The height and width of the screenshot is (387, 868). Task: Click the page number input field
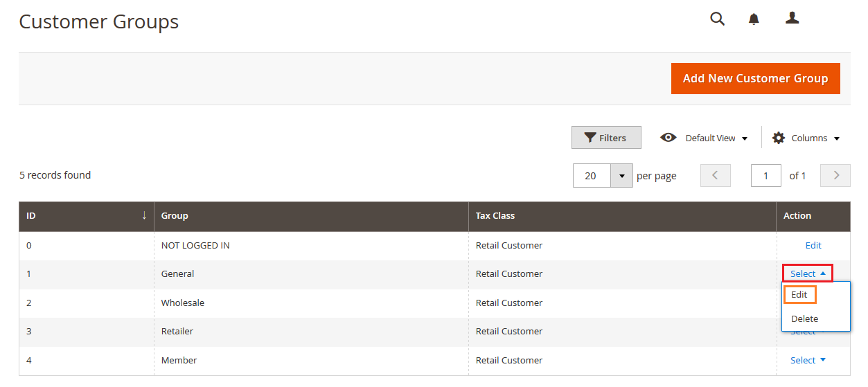(766, 176)
